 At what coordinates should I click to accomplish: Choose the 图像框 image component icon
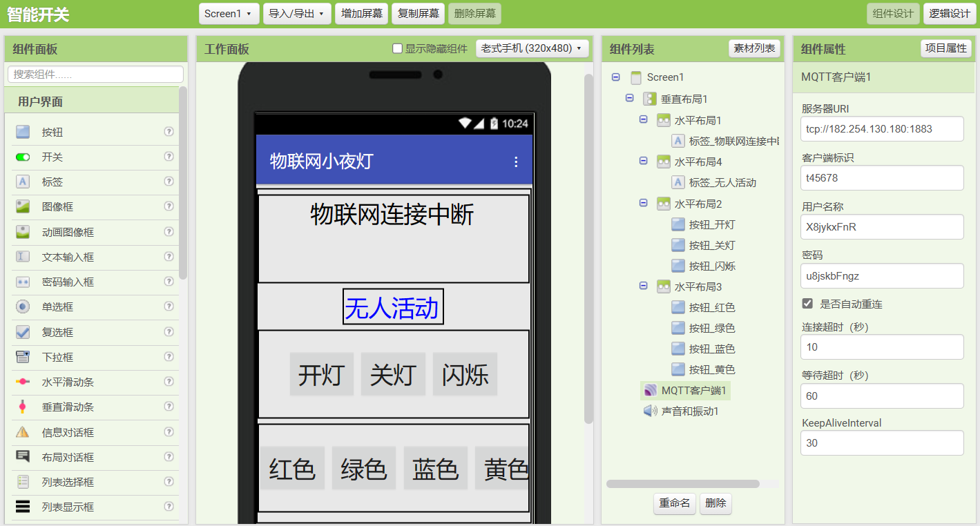[x=23, y=206]
